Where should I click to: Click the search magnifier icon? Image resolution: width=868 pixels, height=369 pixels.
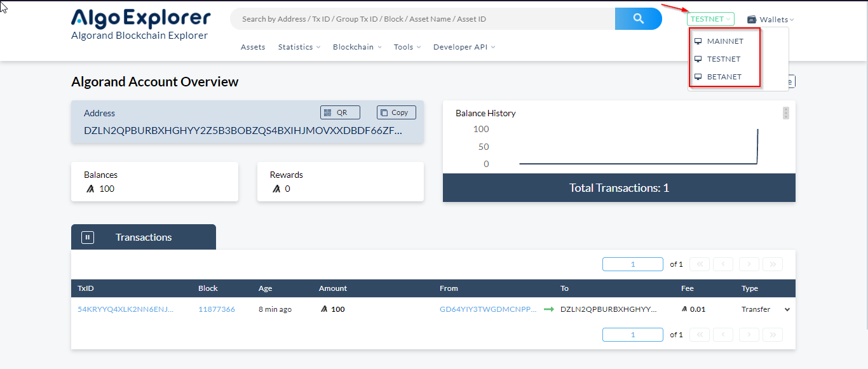coord(638,18)
